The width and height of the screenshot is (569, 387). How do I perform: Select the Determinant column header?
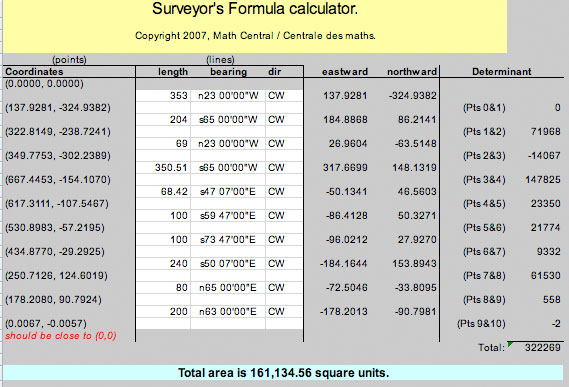point(502,72)
